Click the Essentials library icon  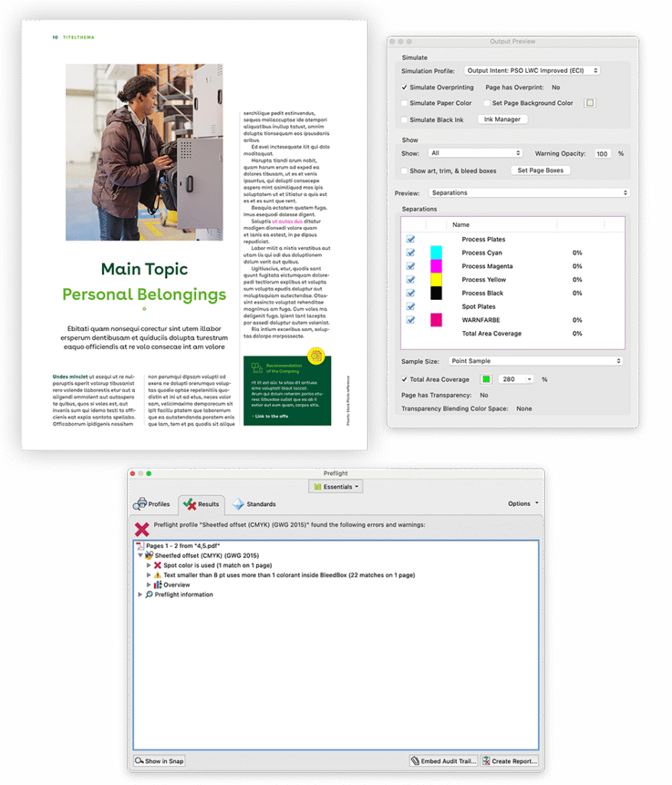[x=317, y=487]
